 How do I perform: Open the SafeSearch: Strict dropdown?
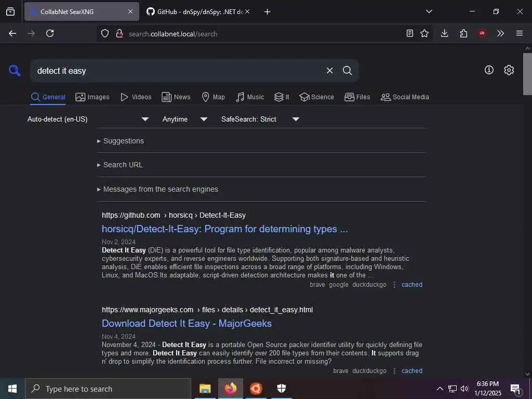point(260,119)
